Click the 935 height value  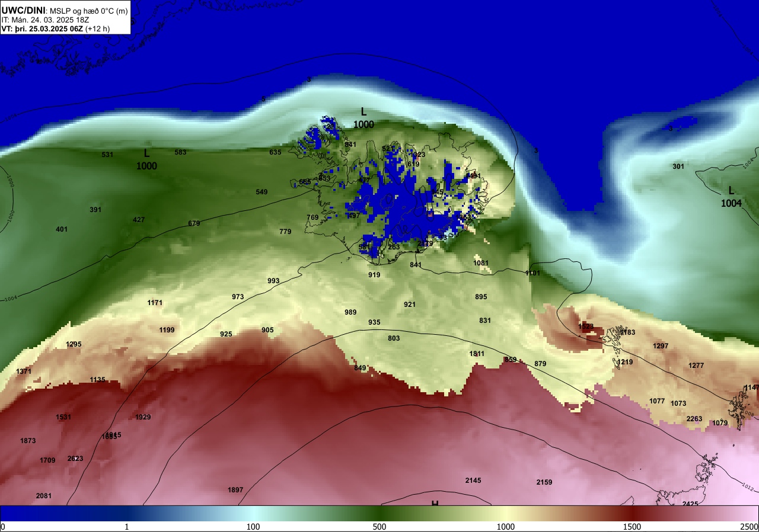(x=374, y=322)
